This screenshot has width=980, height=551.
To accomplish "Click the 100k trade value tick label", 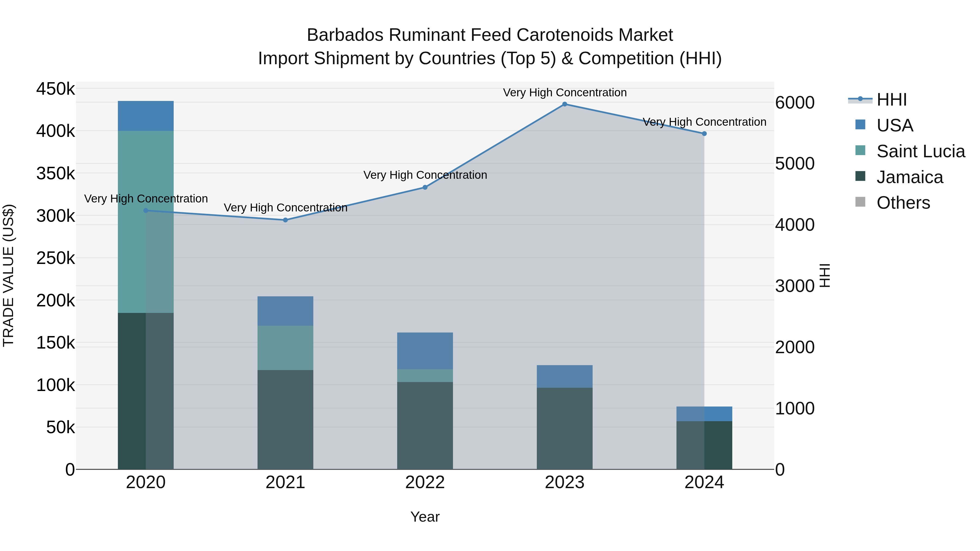I will pos(56,385).
